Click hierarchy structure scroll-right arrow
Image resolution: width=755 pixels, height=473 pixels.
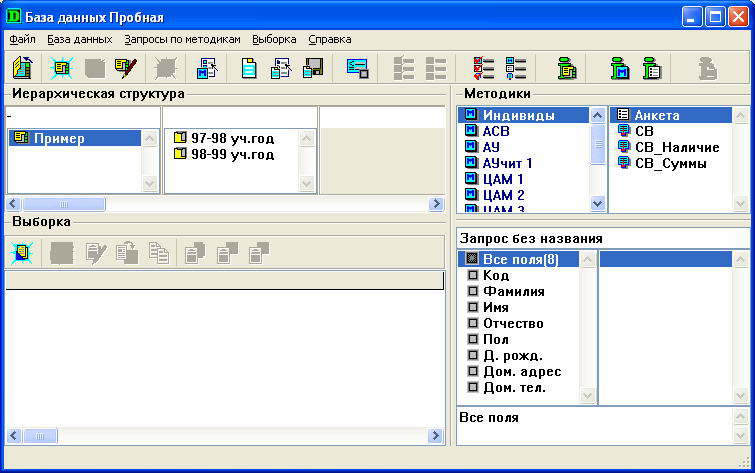[x=436, y=204]
